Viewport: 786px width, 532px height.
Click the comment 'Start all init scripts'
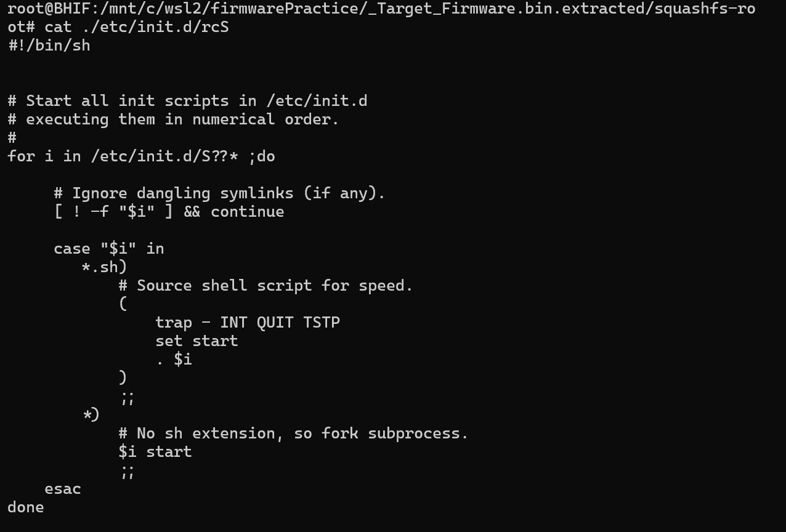(x=188, y=101)
